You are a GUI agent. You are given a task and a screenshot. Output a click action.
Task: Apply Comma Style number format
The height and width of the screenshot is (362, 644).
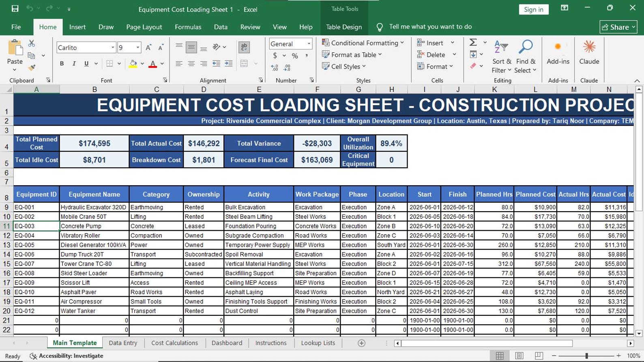click(307, 56)
